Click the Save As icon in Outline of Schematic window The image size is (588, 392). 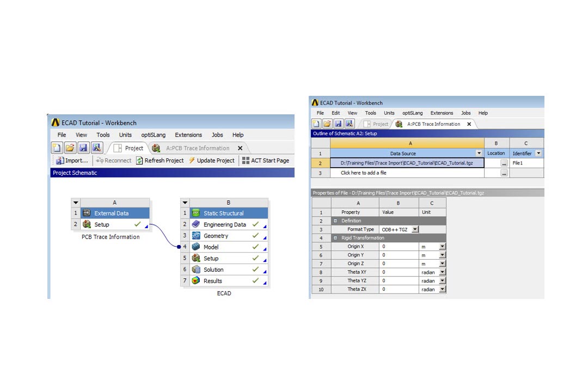pos(349,124)
